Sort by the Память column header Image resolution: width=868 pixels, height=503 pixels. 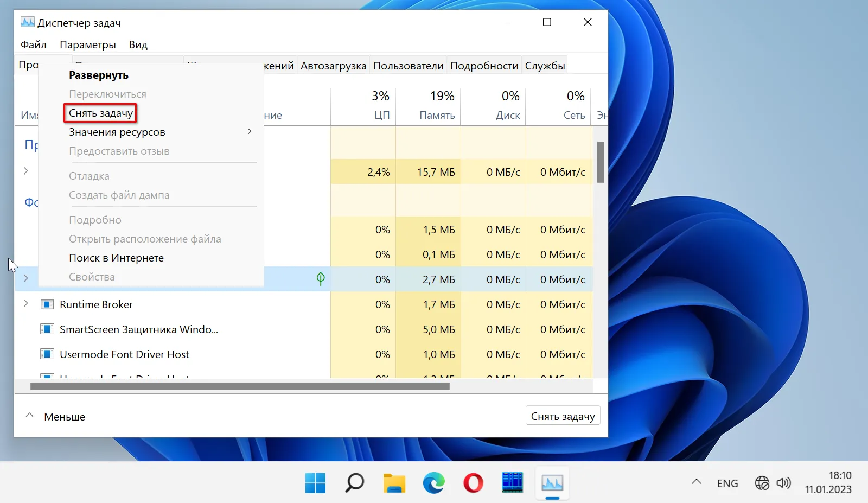(437, 106)
